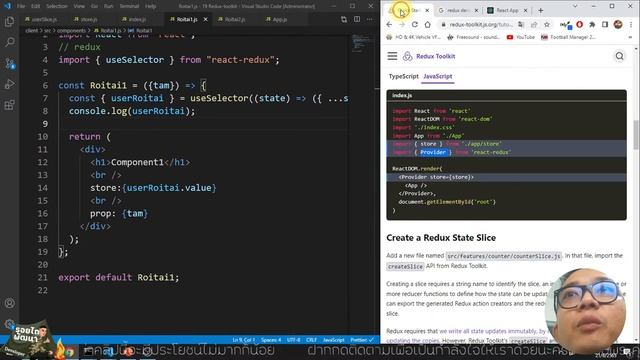Click the browser page vertical scrollbar
The width and height of the screenshot is (640, 360).
click(x=636, y=135)
